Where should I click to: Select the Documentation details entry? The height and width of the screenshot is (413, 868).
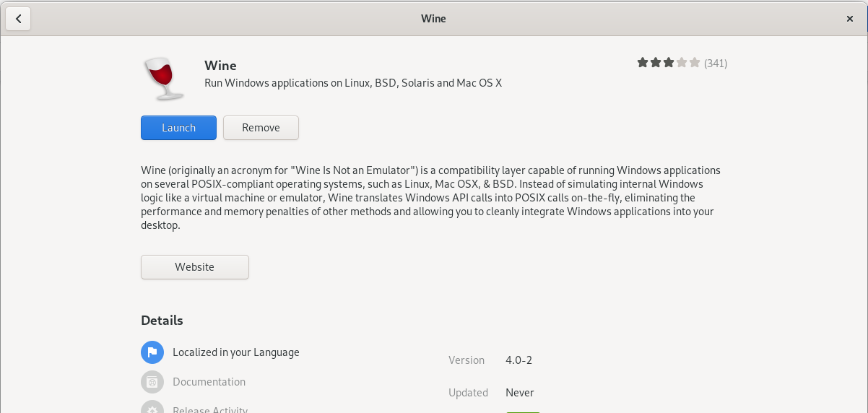coord(209,382)
